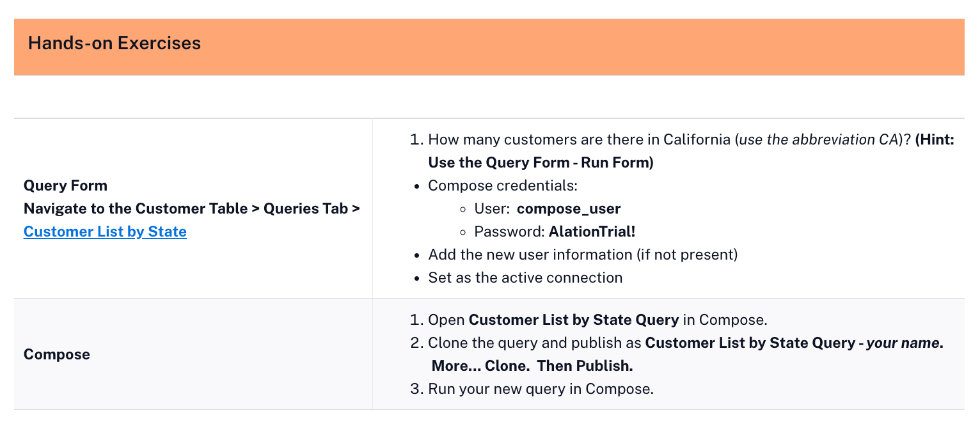The width and height of the screenshot is (980, 431).
Task: Click the Run your new query step
Action: (x=541, y=389)
